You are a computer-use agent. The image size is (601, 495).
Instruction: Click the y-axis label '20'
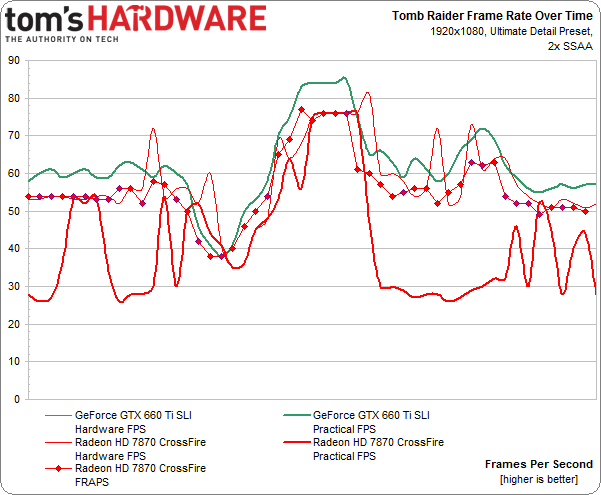(x=13, y=324)
